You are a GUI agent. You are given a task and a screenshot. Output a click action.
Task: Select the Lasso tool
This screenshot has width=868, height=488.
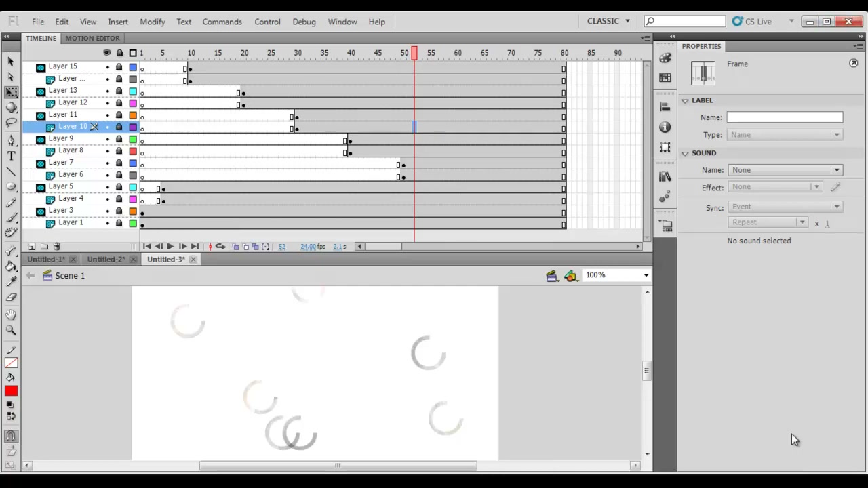pyautogui.click(x=11, y=123)
